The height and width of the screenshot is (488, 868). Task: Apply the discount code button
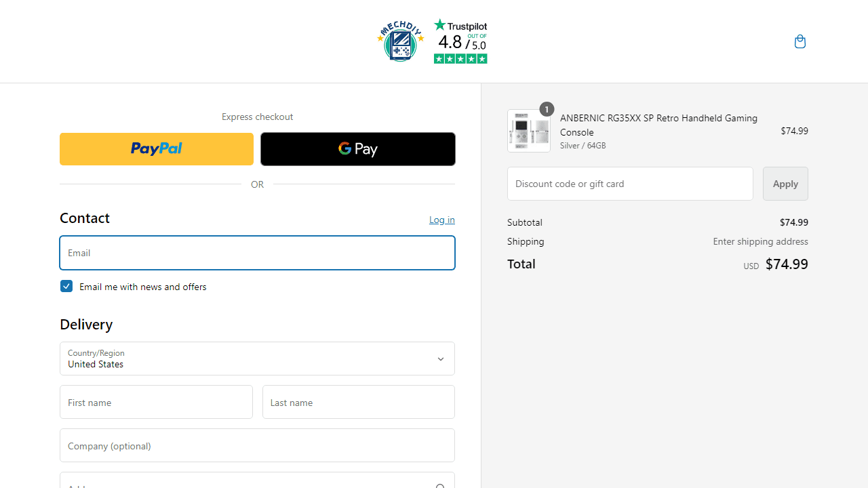(x=785, y=184)
